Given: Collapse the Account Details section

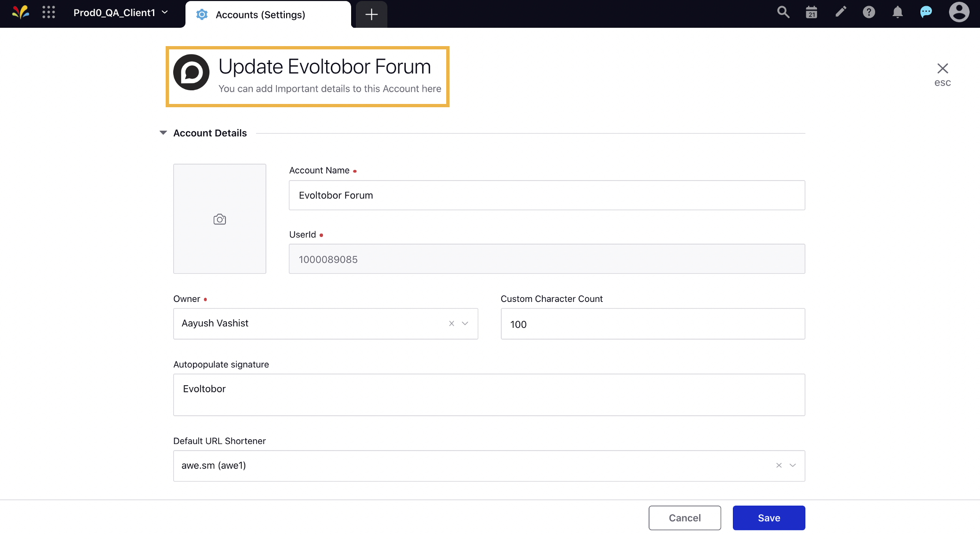Looking at the screenshot, I should [163, 132].
